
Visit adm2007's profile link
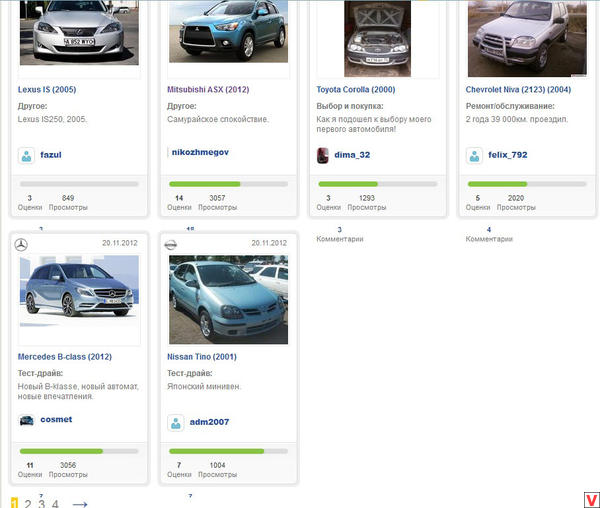coord(209,422)
